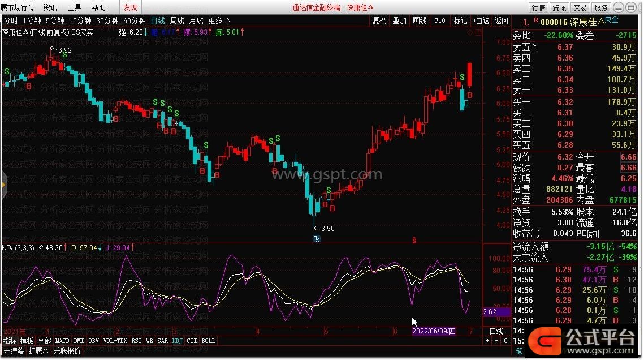Click the 央企 tag beside stock name
Image resolution: width=644 pixels, height=360 pixels.
[612, 19]
